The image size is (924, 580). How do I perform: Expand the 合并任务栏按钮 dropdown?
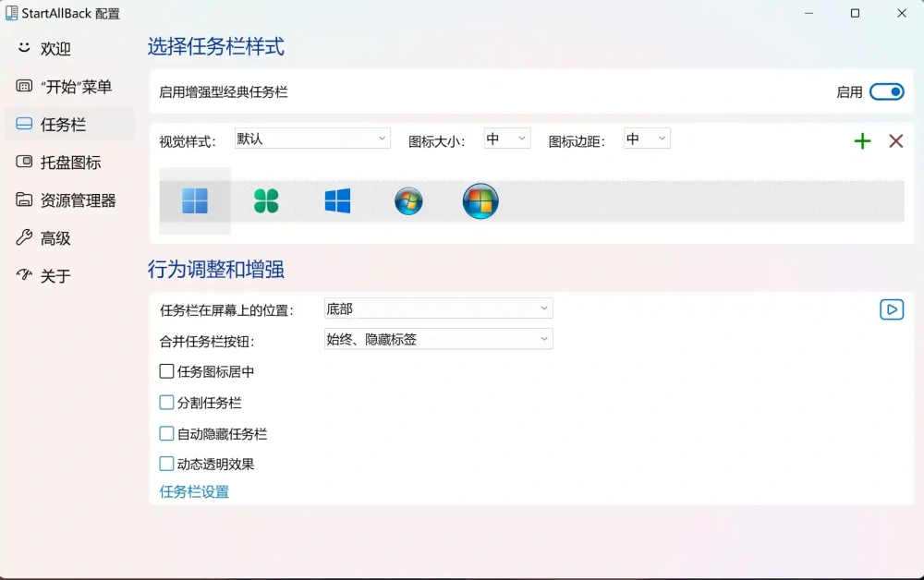[x=438, y=339]
